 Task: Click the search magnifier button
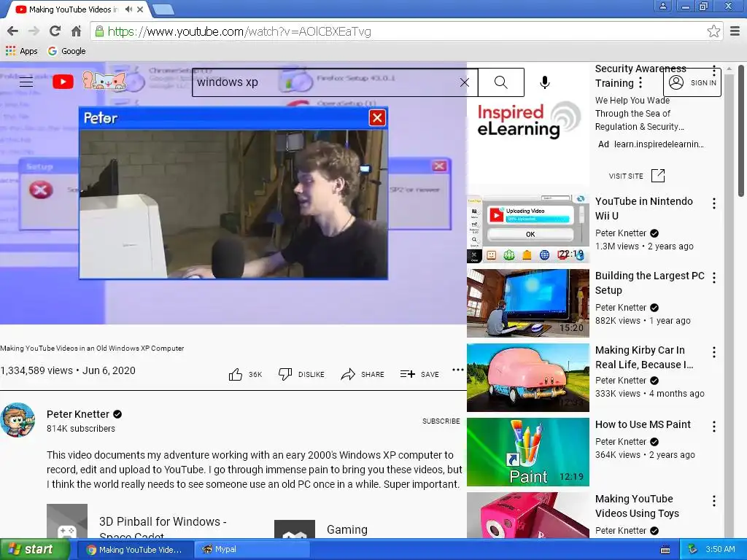pos(501,82)
